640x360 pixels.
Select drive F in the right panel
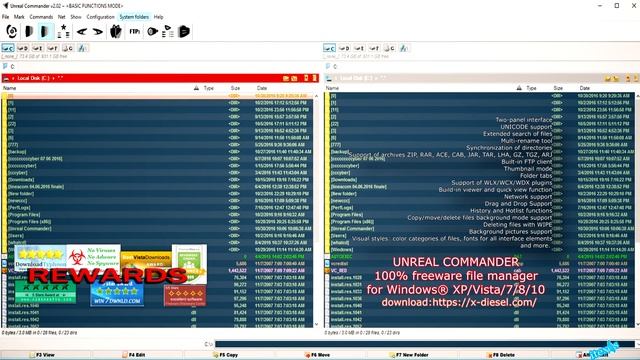374,48
